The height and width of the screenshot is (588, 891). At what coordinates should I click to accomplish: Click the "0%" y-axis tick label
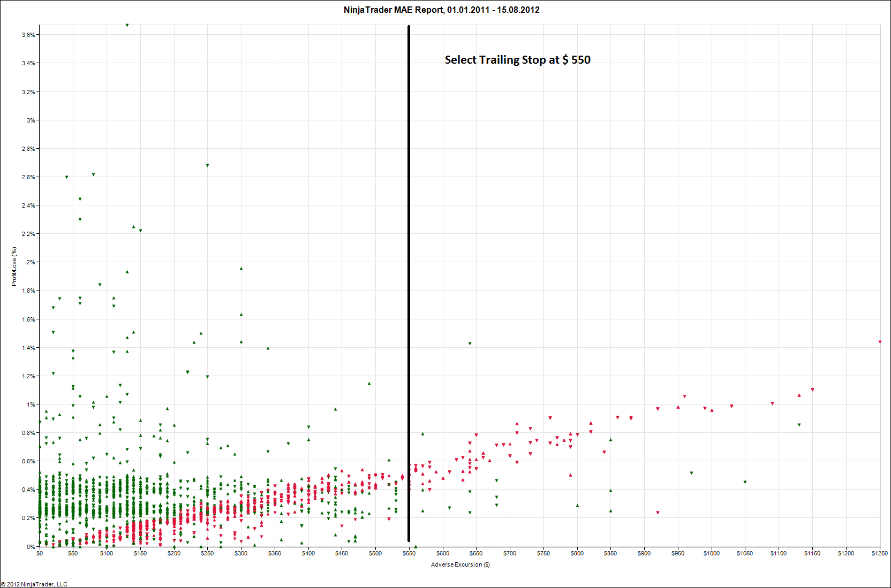tap(31, 547)
